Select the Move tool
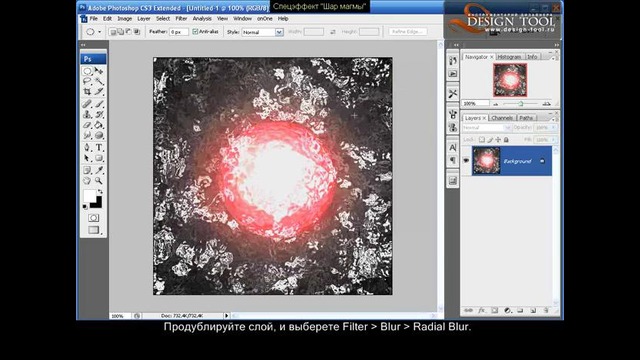Image resolution: width=640 pixels, height=360 pixels. pyautogui.click(x=99, y=71)
